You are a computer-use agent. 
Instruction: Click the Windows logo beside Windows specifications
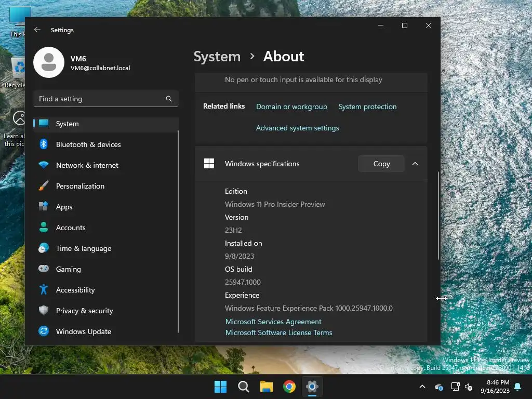point(209,164)
